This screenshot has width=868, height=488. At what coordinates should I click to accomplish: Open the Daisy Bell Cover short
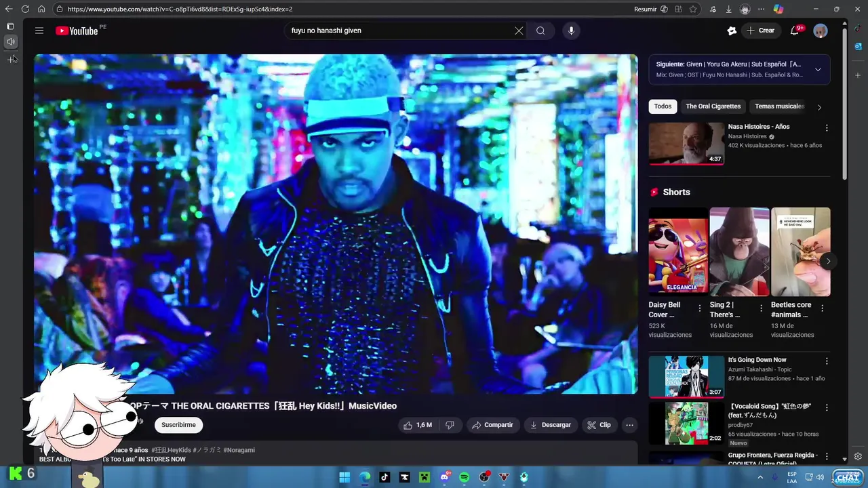tap(678, 251)
